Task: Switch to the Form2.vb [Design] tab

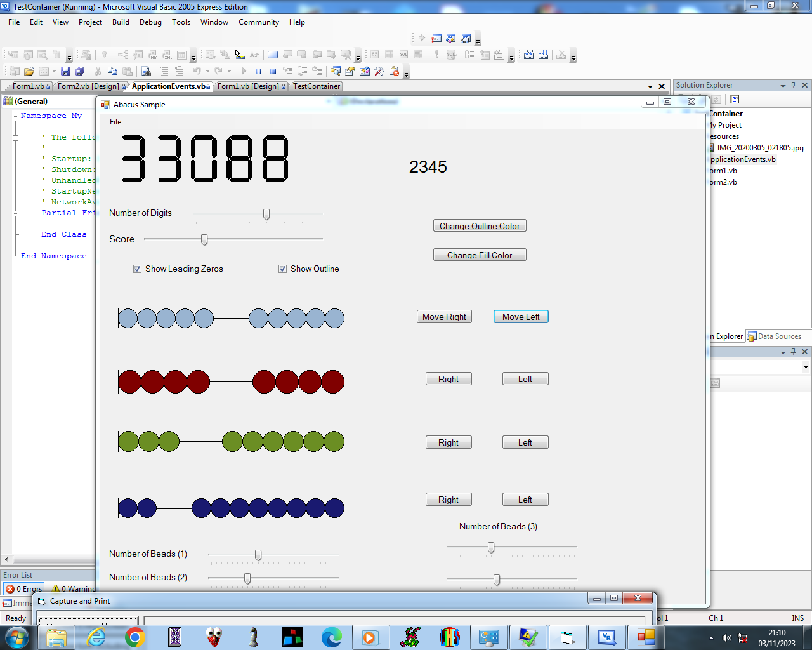Action: (x=88, y=86)
